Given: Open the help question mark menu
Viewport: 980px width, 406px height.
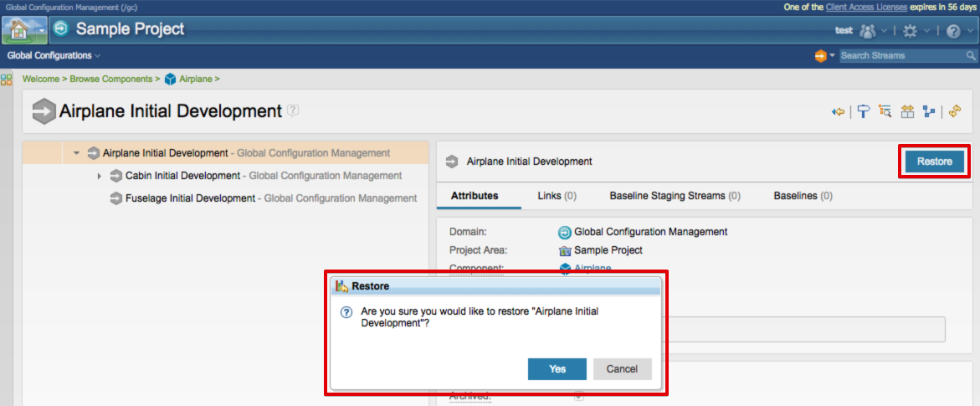Looking at the screenshot, I should pyautogui.click(x=953, y=30).
